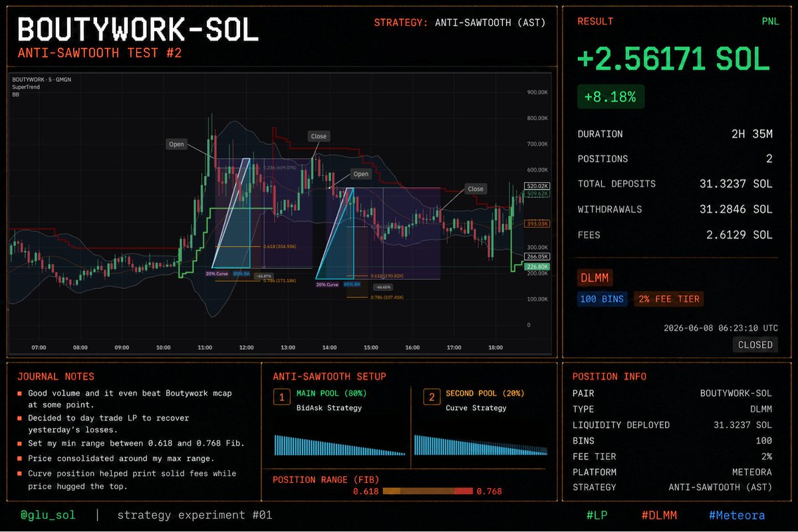Viewport: 798px width, 532px height.
Task: Click the 0.618 (304.93K) Fib level label
Action: click(x=281, y=246)
